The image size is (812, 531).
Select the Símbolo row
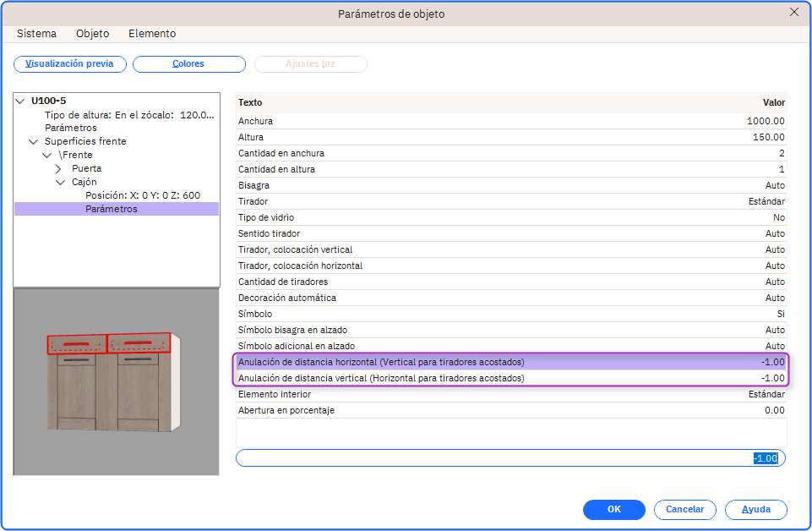[x=511, y=314]
